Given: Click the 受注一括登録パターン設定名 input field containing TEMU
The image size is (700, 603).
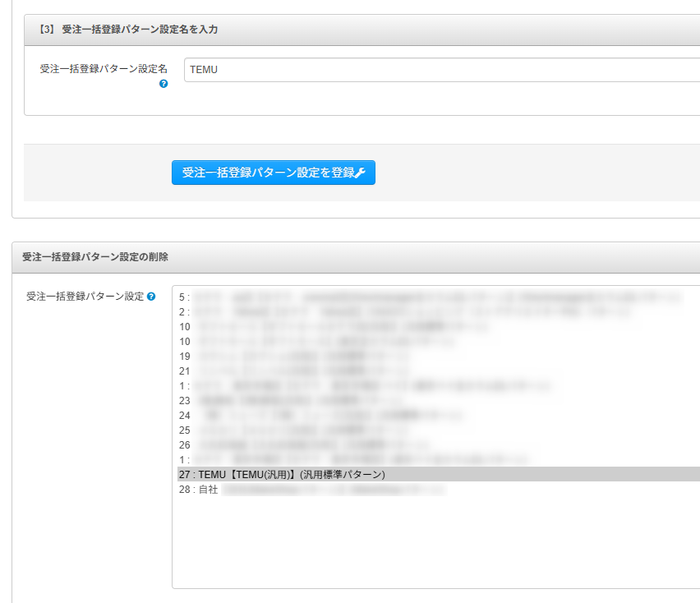Looking at the screenshot, I should 442,70.
